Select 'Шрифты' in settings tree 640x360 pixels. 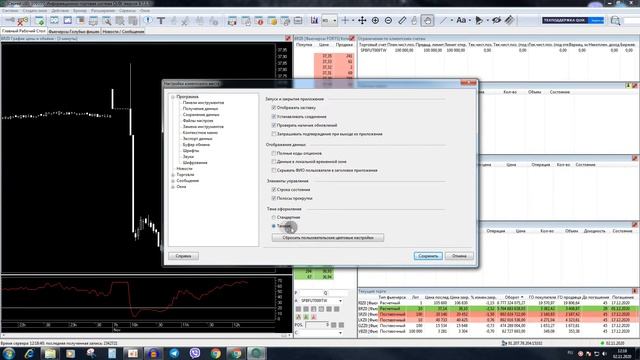coord(191,151)
